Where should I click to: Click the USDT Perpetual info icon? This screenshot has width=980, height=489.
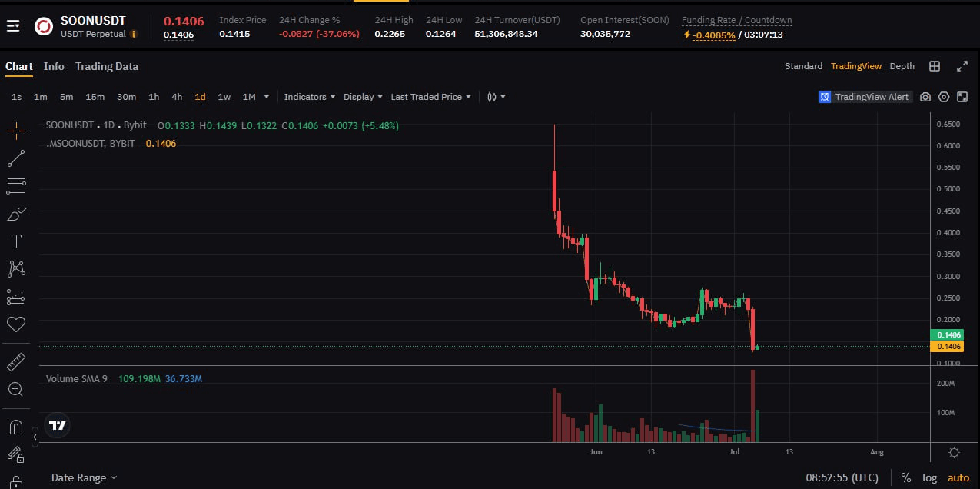click(x=134, y=34)
